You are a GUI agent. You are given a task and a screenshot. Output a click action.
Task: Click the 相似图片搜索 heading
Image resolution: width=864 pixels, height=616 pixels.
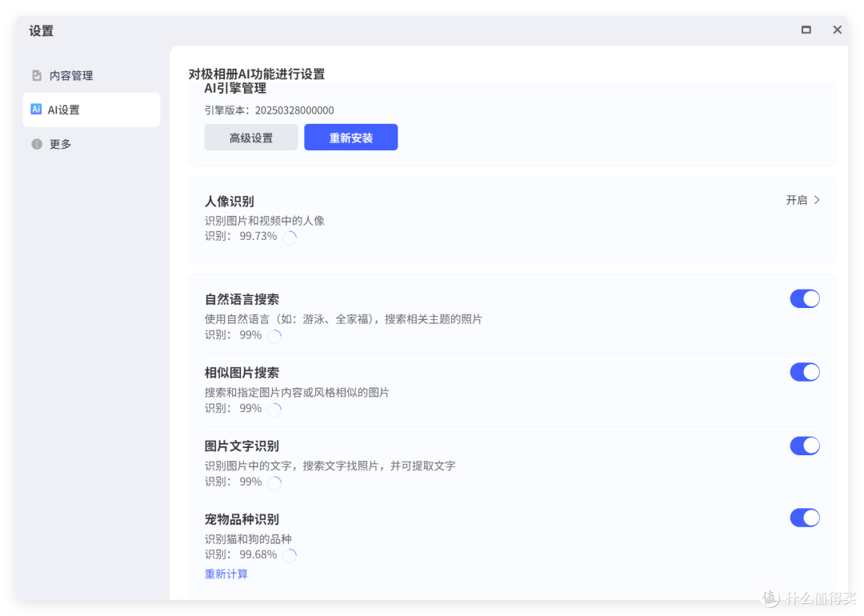pos(242,373)
